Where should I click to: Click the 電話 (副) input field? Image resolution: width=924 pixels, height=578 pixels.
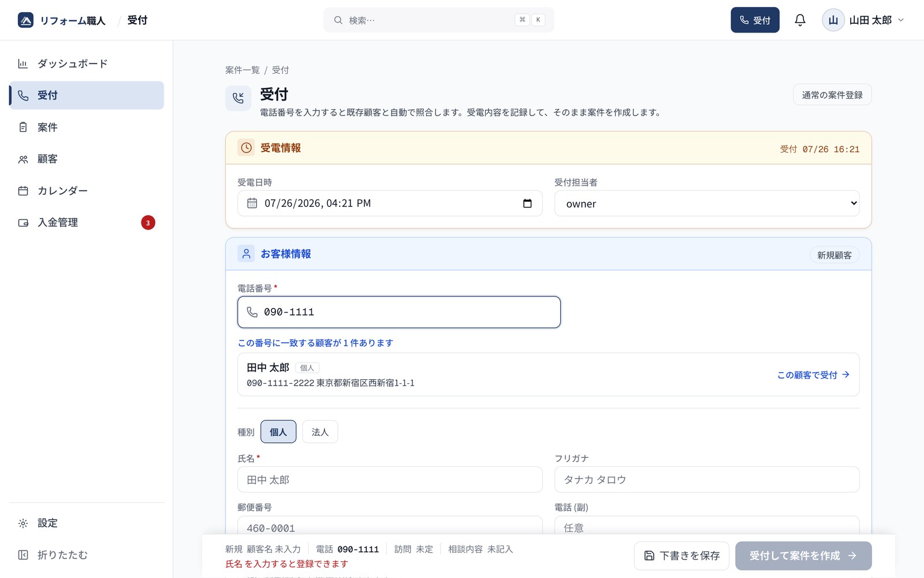[707, 526]
